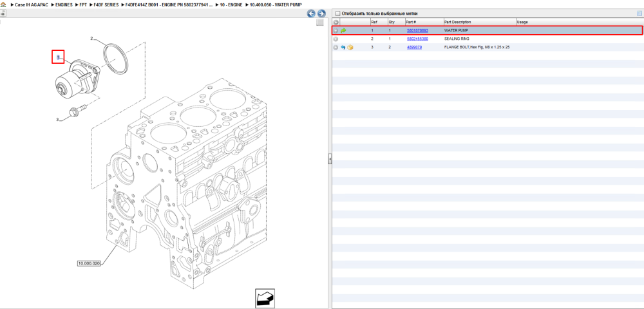Click the add circle on the FLANGE BOLT row

336,48
